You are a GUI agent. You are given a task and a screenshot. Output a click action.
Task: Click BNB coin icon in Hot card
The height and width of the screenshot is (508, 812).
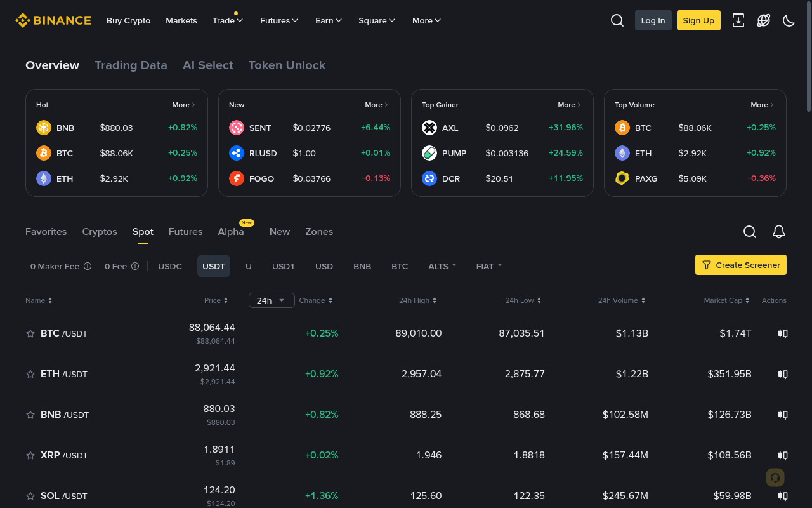click(44, 128)
